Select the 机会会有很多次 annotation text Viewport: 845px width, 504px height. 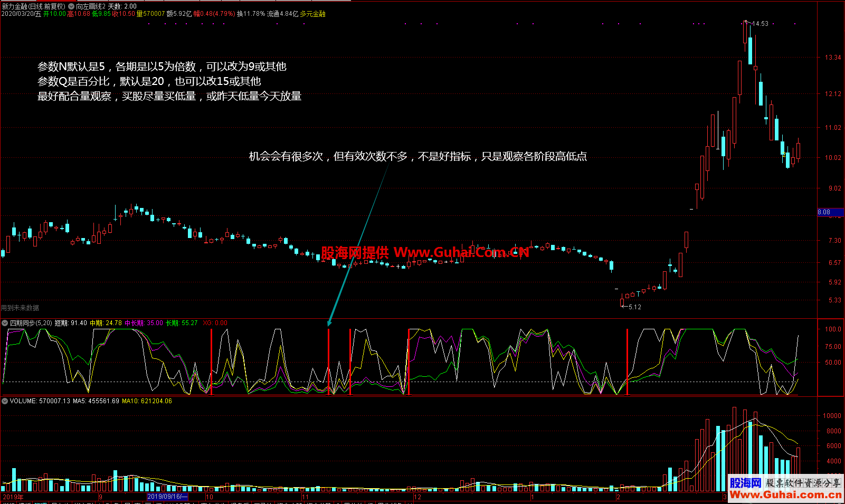tap(418, 156)
